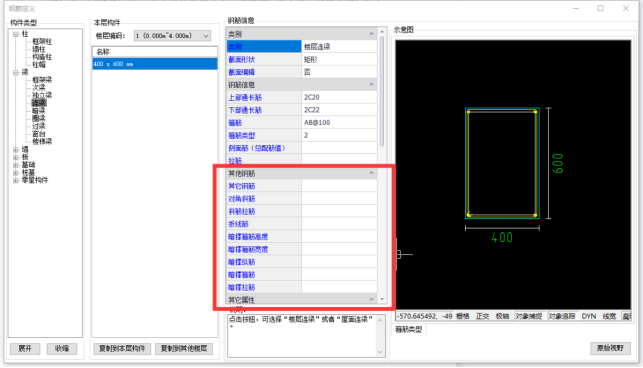Toggle 栅格 grid mode in status bar
643x368 pixels.
[x=463, y=316]
